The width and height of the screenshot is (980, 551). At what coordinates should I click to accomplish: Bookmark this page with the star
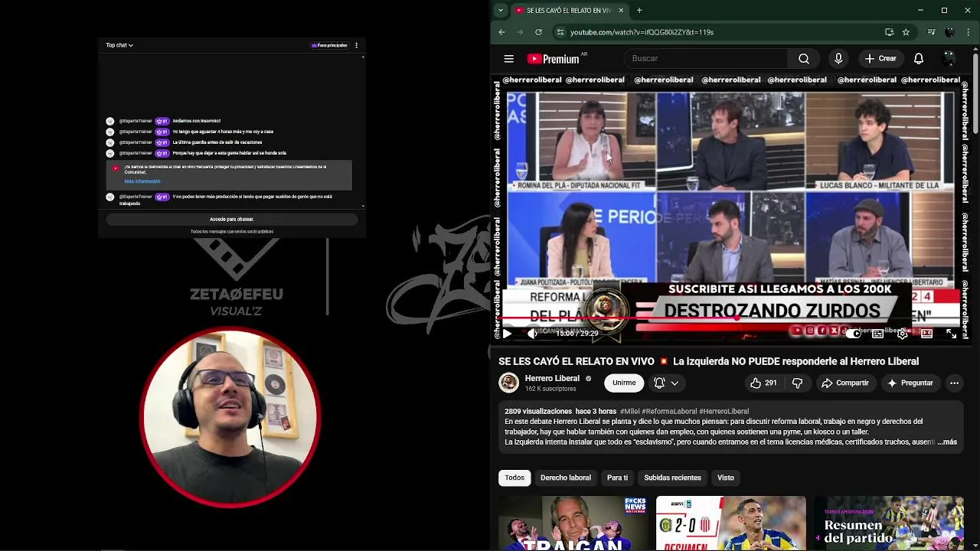pos(906,32)
